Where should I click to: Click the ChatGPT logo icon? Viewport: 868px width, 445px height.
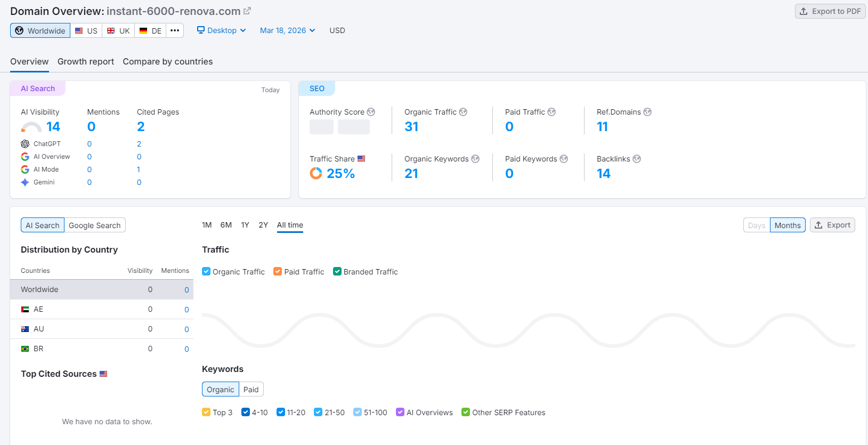(x=25, y=144)
